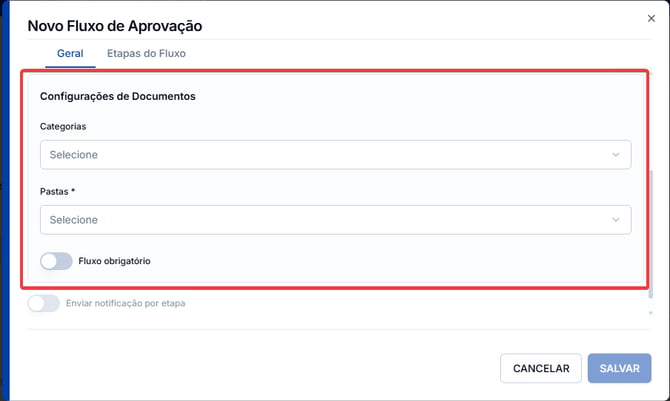Click the CANCELAR button
Viewport: 670px width, 401px height.
541,368
